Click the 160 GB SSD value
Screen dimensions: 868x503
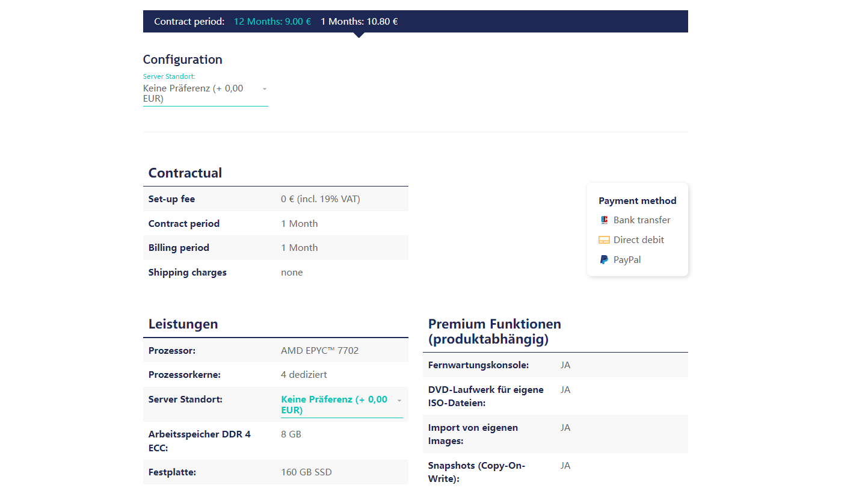tap(306, 472)
